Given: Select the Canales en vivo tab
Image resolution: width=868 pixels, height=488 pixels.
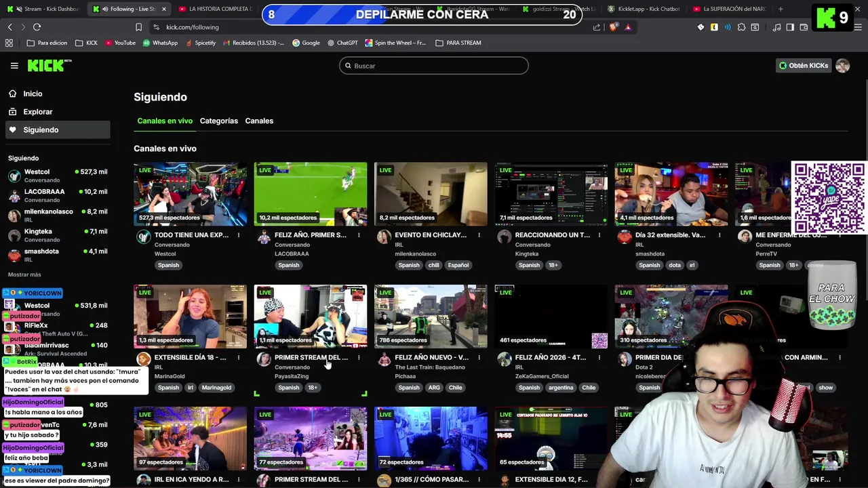Looking at the screenshot, I should click(x=165, y=121).
